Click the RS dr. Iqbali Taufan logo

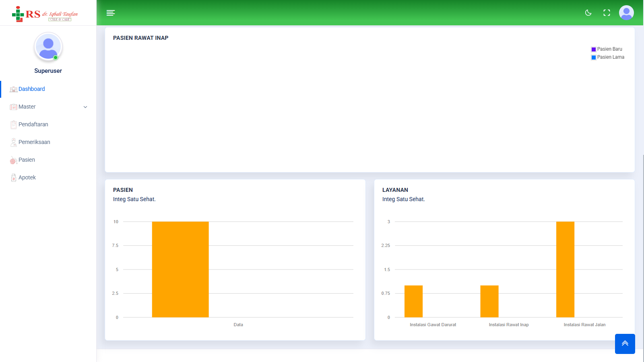pyautogui.click(x=45, y=14)
